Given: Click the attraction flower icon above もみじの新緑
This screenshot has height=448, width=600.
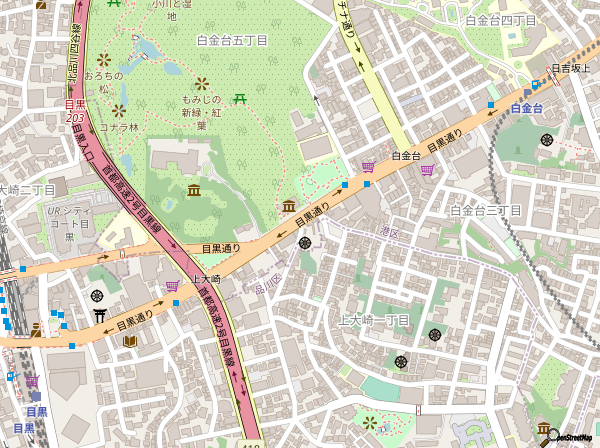Looking at the screenshot, I should (x=203, y=84).
